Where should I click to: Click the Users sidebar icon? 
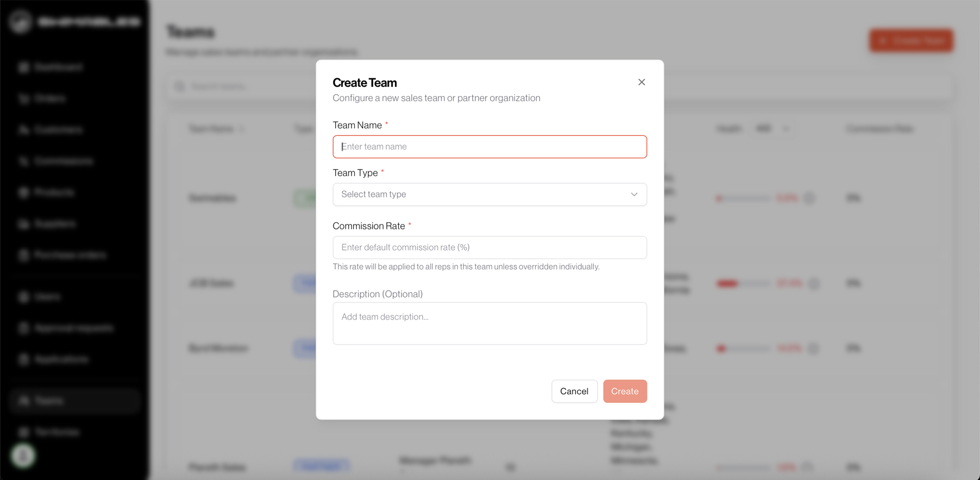pos(23,297)
